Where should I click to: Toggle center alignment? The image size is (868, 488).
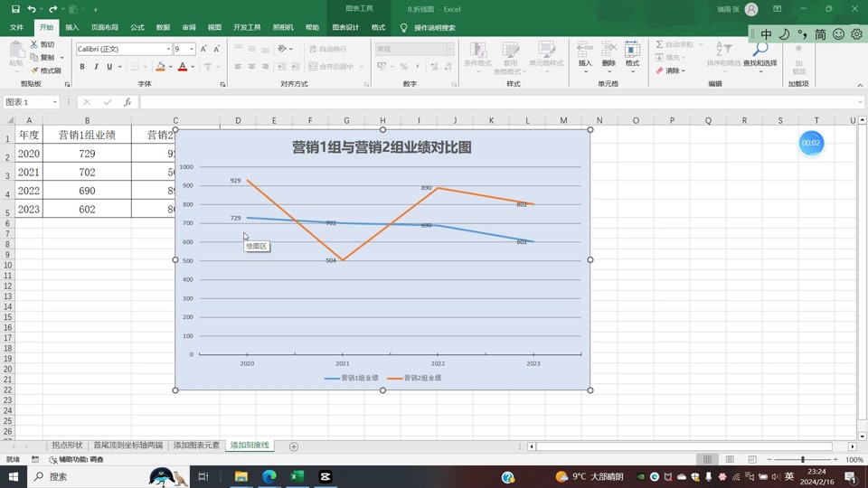click(x=251, y=66)
